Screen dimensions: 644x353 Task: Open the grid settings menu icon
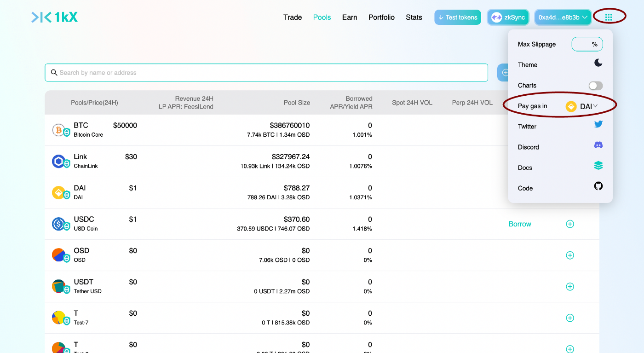coord(609,17)
